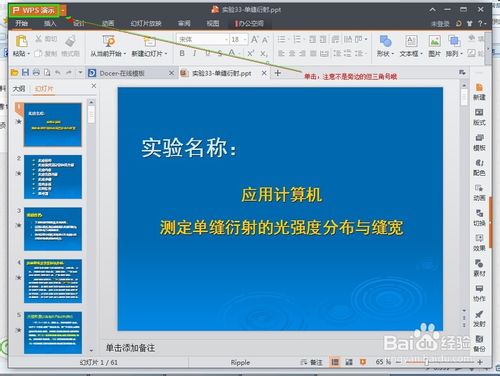Expand quick access toolbar customize arrow
Screen dimensions: 500x376
point(80,72)
